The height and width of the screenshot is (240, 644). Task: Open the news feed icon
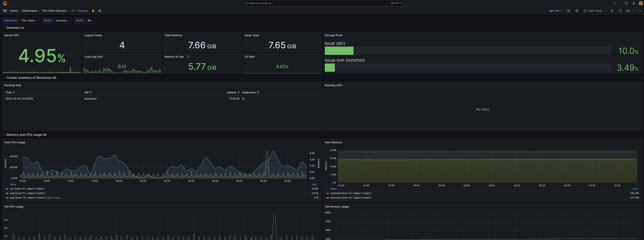click(x=633, y=3)
